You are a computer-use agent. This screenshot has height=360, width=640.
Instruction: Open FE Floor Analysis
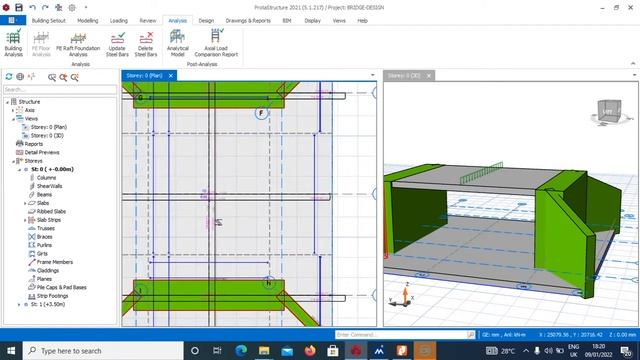point(41,43)
